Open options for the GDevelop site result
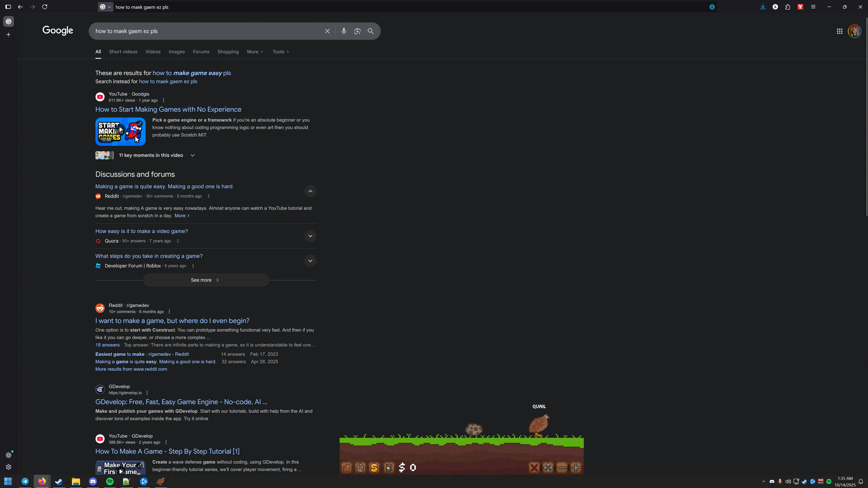Image resolution: width=868 pixels, height=488 pixels. (x=147, y=393)
